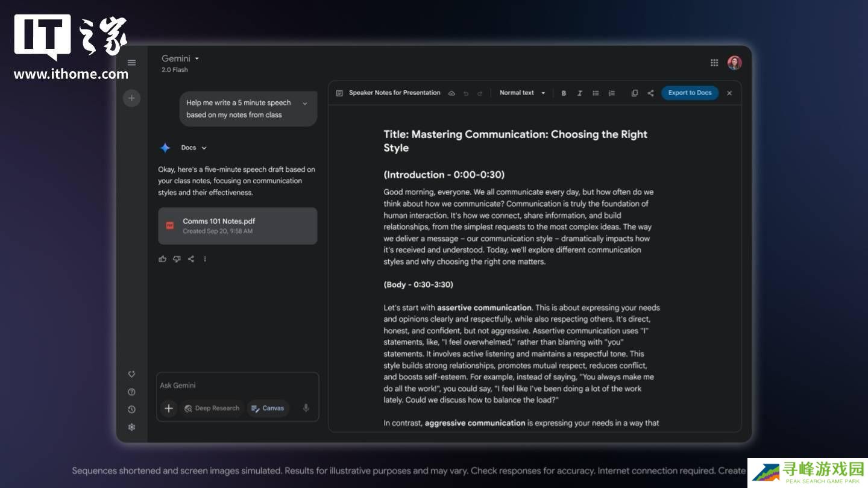
Task: Open the Gem manager heart icon
Action: pos(131,374)
